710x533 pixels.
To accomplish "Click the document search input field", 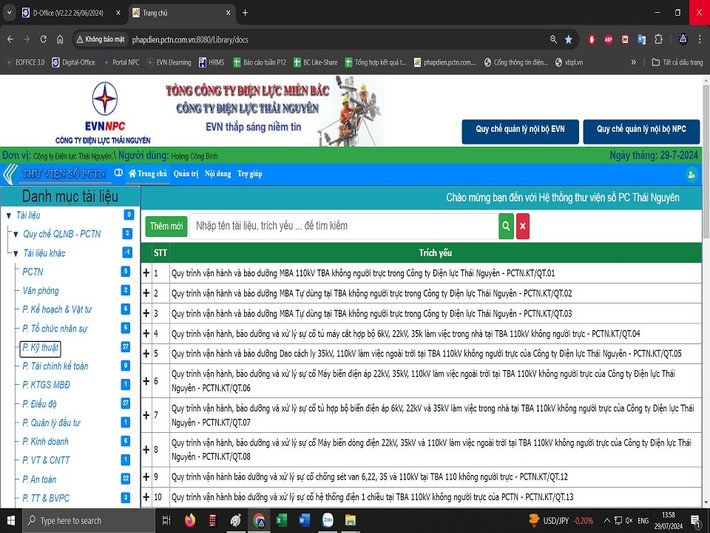I will (344, 226).
